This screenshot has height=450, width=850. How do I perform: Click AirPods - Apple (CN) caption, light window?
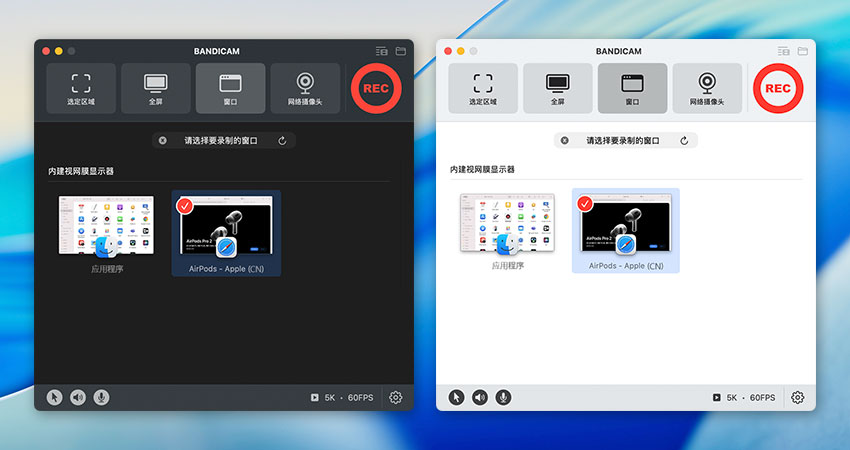[626, 266]
